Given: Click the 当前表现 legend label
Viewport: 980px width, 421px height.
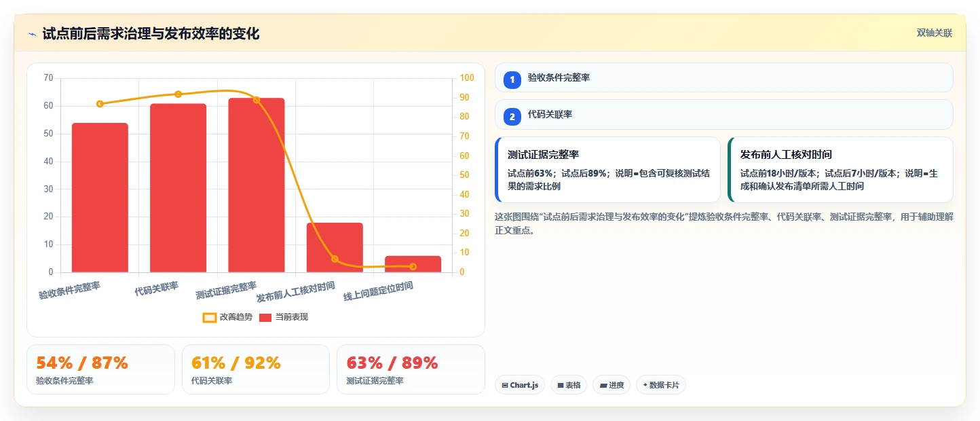Looking at the screenshot, I should click(x=291, y=317).
